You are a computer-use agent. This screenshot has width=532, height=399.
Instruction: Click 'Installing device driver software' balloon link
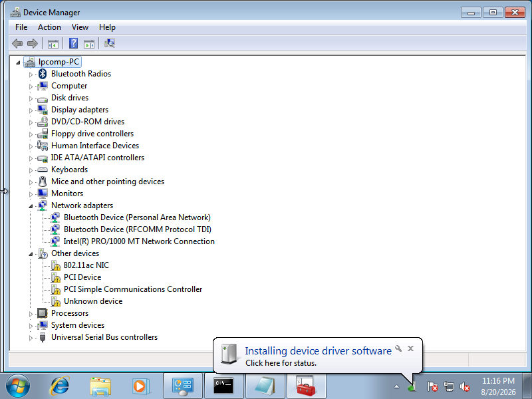click(x=319, y=351)
